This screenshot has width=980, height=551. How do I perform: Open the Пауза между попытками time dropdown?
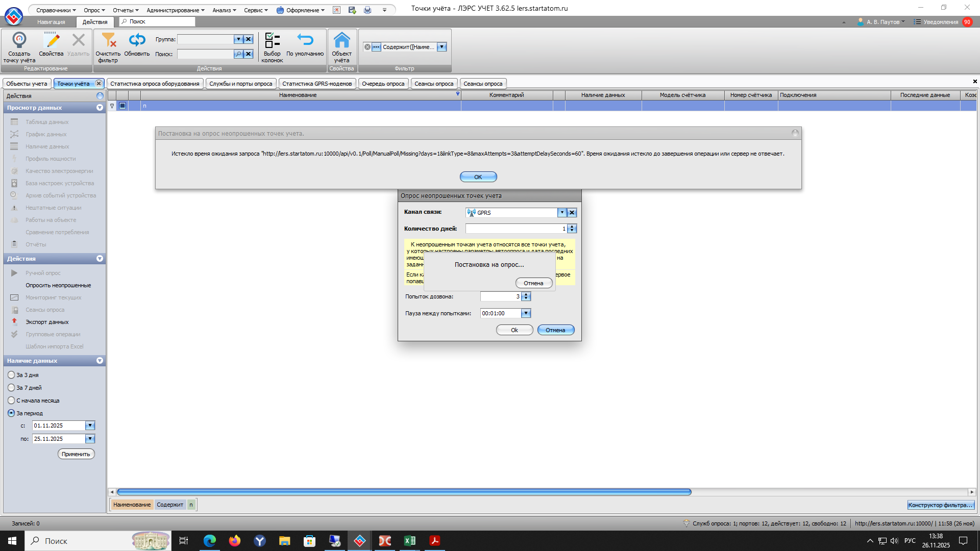tap(526, 313)
